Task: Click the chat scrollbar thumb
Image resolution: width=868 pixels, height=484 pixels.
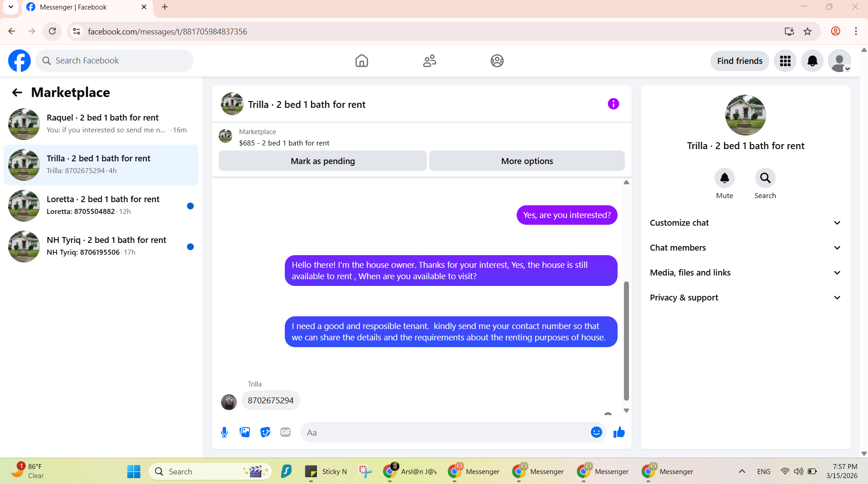Action: 626,341
